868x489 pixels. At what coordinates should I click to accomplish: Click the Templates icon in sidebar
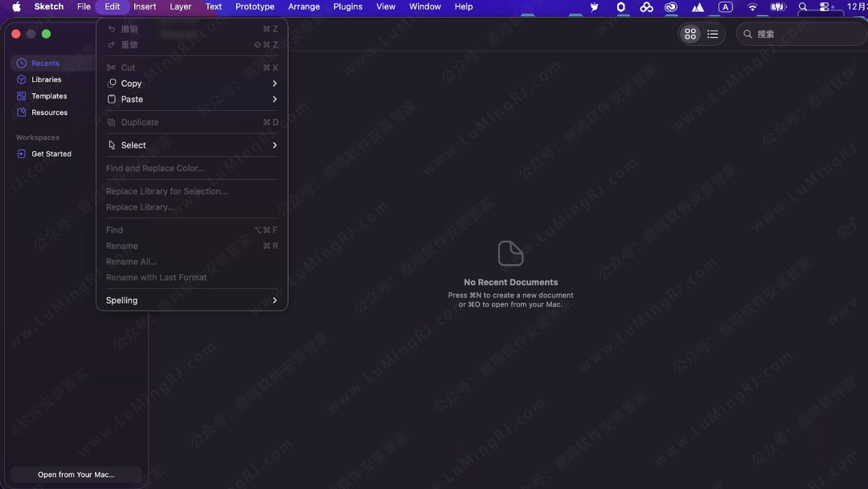pyautogui.click(x=22, y=96)
